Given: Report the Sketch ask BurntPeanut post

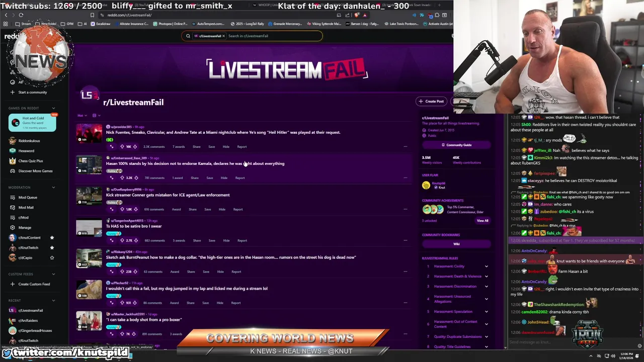Looking at the screenshot, I should coord(236,271).
